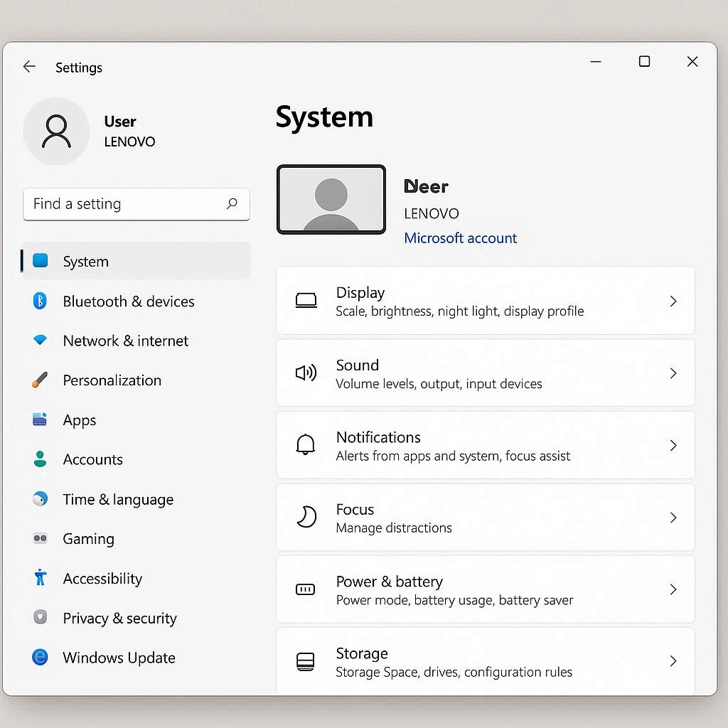
Task: Click the Network & internet Wi-Fi icon
Action: coord(40,341)
